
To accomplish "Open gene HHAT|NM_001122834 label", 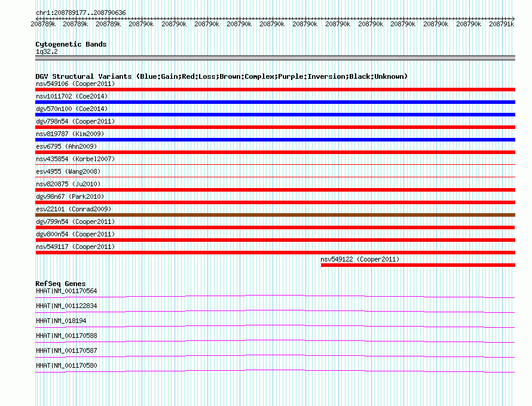I will pos(66,306).
